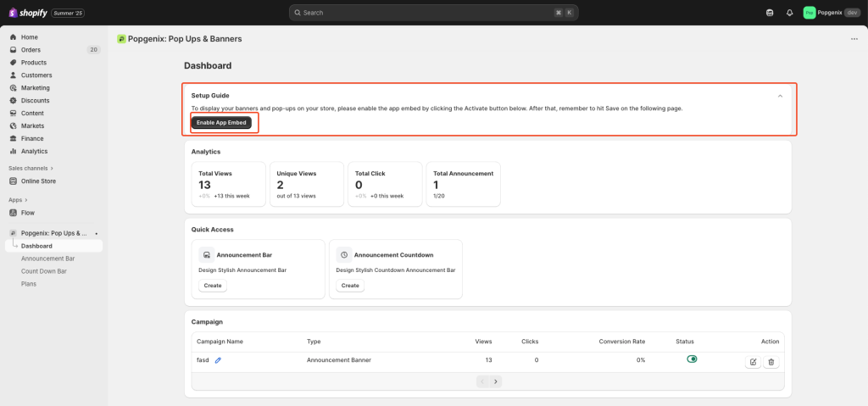Screen dimensions: 868x406
Task: Click the Customers person icon
Action: [14, 75]
